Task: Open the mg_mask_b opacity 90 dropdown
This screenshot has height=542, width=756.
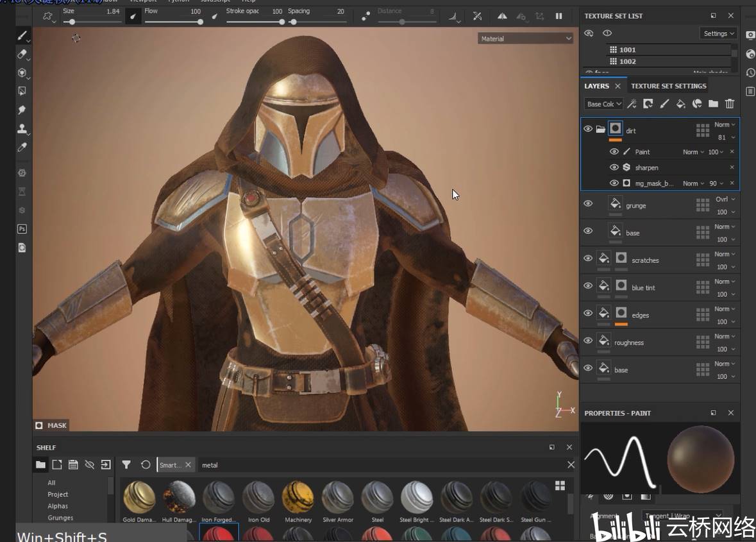Action: (716, 183)
